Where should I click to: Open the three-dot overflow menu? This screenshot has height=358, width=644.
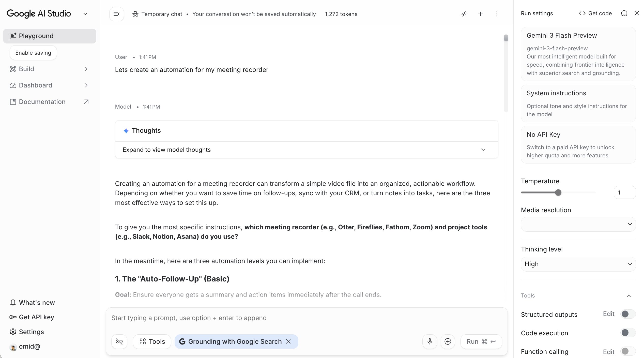(x=497, y=14)
